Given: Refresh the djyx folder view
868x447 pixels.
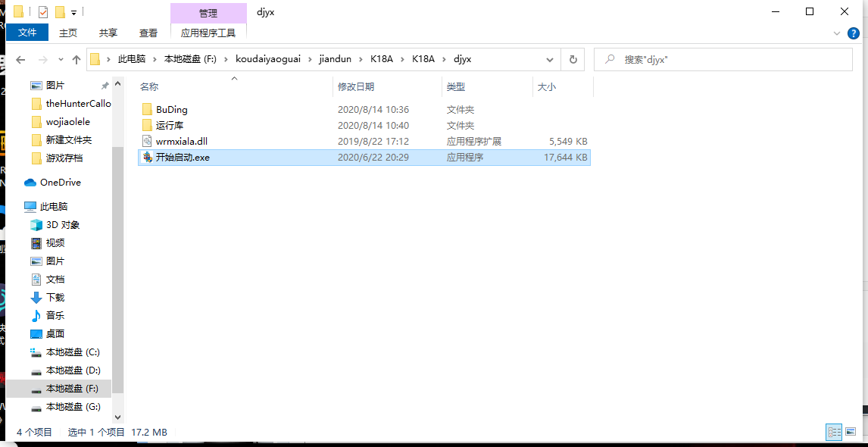Looking at the screenshot, I should [573, 59].
